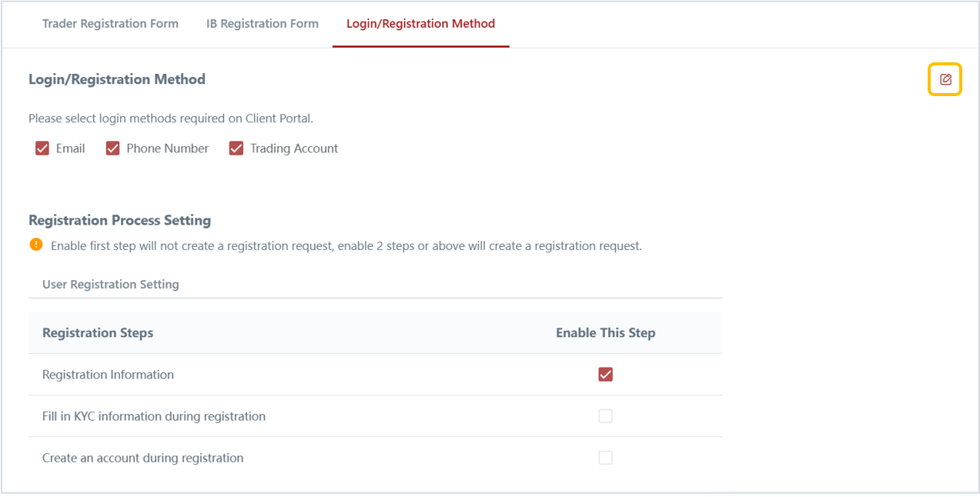Click the User Registration Setting sub-tab
980x497 pixels.
(x=111, y=284)
